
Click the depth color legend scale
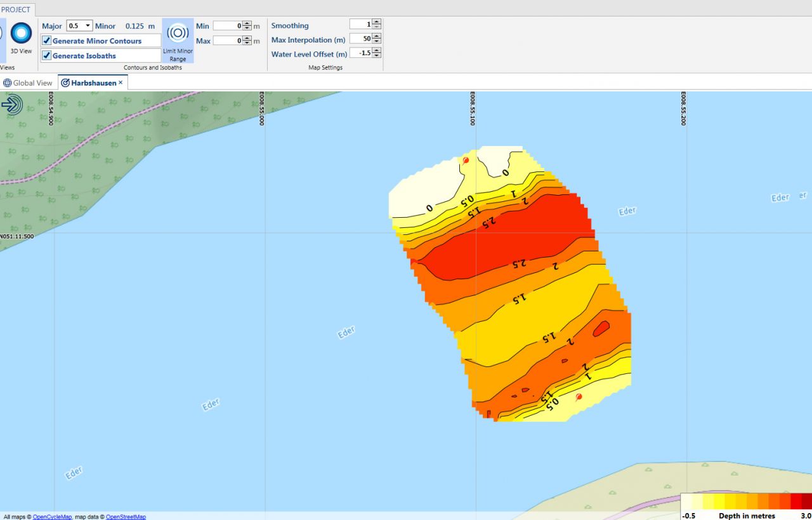746,502
